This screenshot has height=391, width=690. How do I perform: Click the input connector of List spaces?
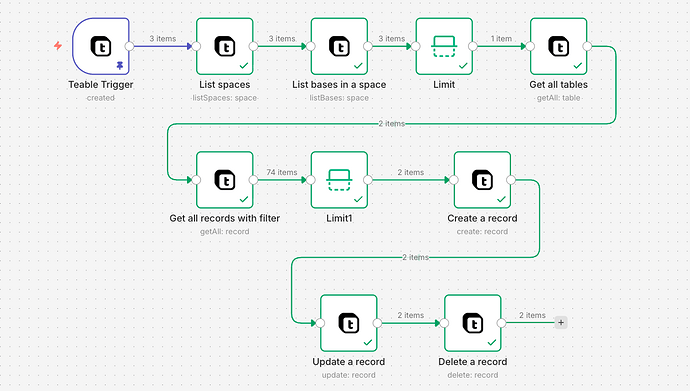(196, 46)
